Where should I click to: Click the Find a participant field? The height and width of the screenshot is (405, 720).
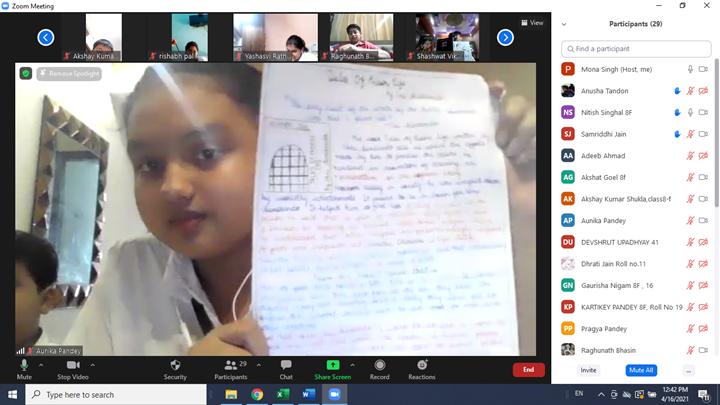[x=636, y=48]
